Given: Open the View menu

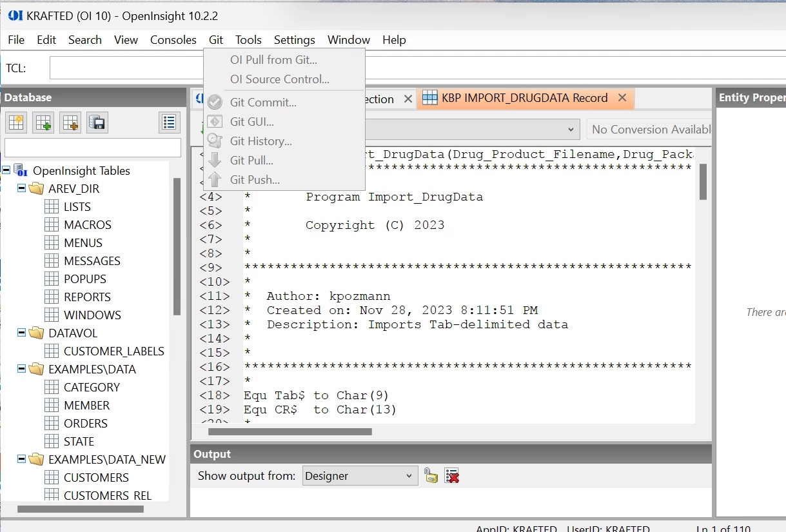Looking at the screenshot, I should (126, 40).
